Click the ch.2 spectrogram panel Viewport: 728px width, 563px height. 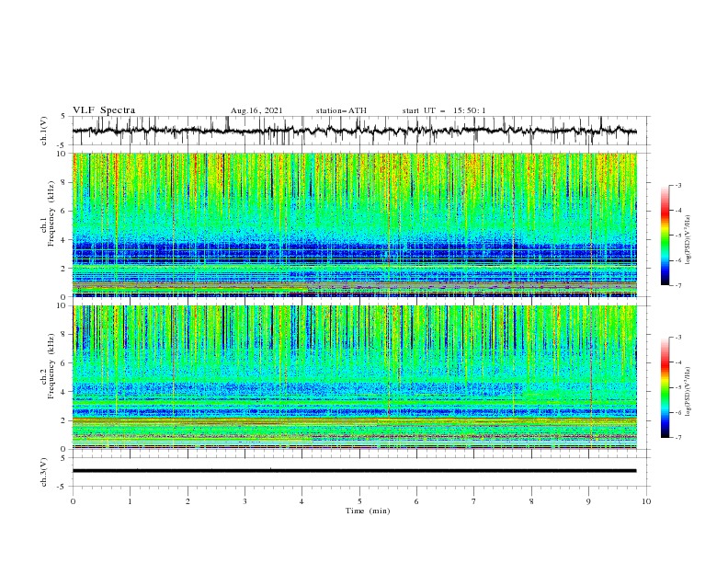point(355,377)
